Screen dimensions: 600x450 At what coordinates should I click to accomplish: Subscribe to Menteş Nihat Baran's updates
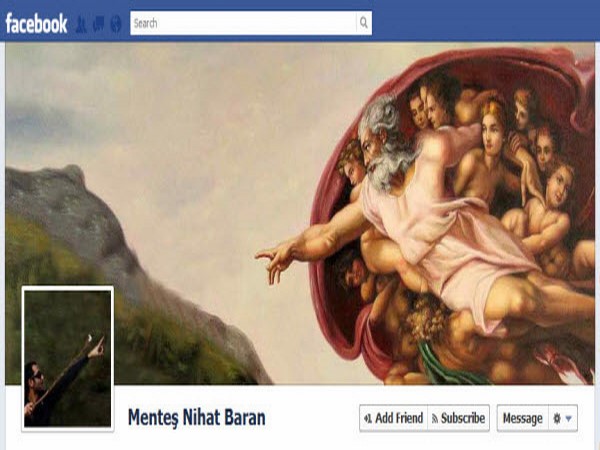458,418
